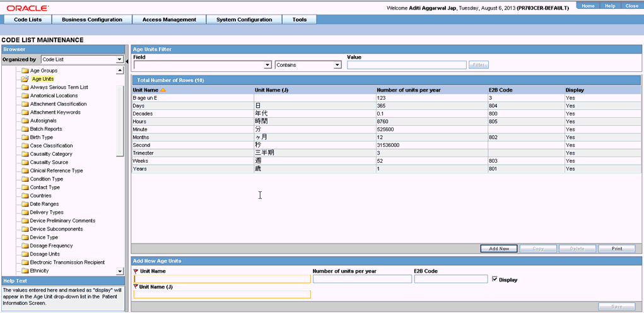Click the Device Type folder icon
Viewport: 644px width, 313px height.
coord(25,237)
